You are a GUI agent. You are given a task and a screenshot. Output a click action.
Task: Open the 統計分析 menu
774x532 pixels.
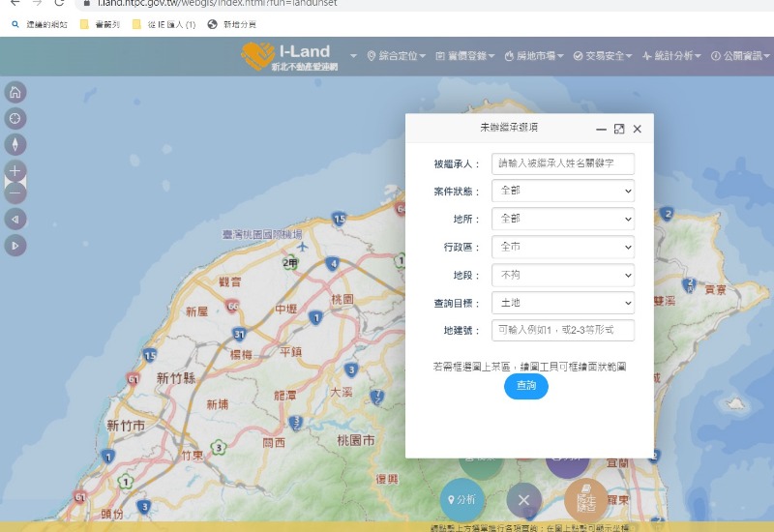[672, 56]
